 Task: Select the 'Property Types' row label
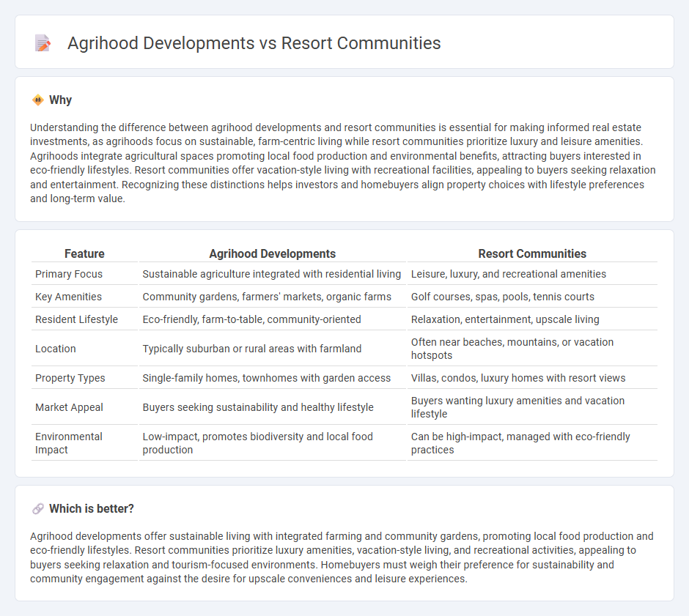tap(70, 378)
